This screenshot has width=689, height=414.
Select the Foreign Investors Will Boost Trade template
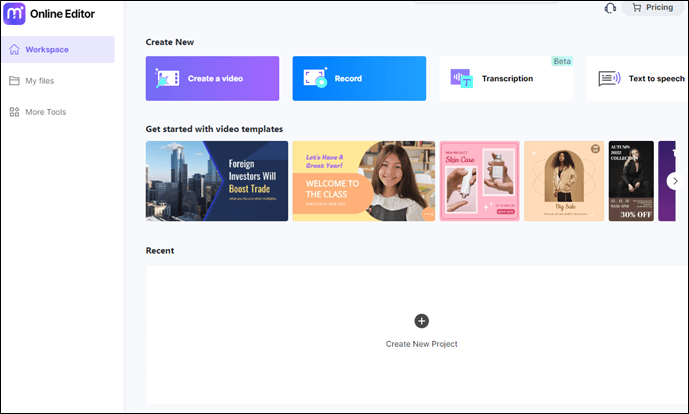click(217, 181)
